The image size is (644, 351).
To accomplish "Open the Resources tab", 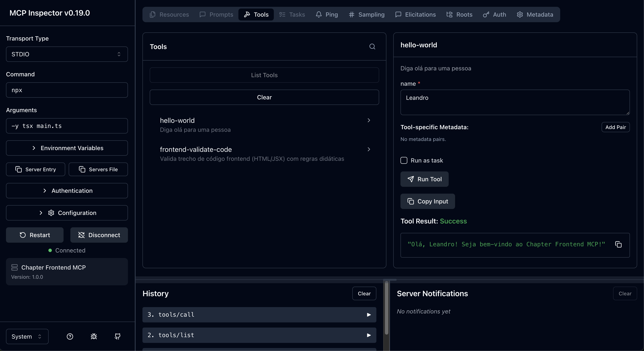I will pos(169,15).
